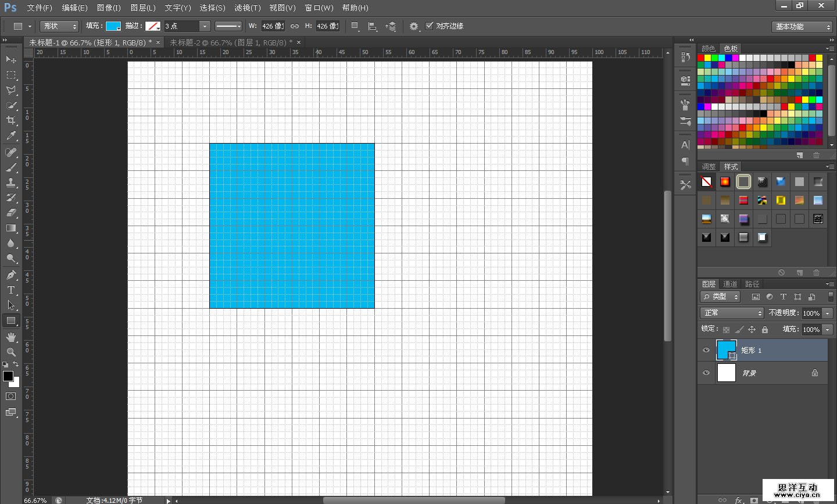
Task: Open the 形状 tool mode dropdown
Action: (59, 26)
